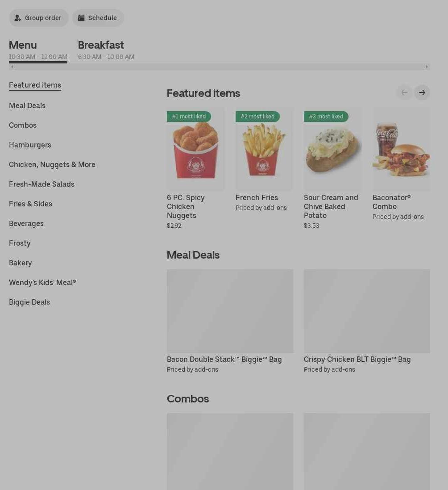Choose the Baconator Combo item
This screenshot has height=490, width=448.
[401, 164]
